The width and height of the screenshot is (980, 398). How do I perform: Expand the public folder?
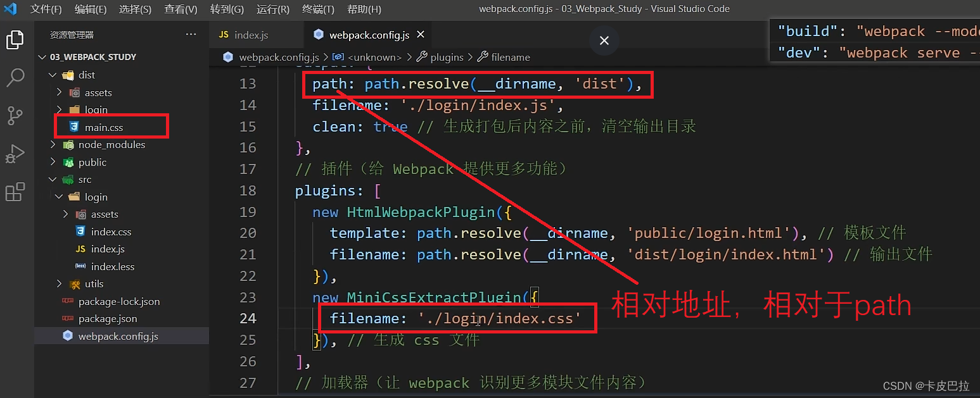54,162
